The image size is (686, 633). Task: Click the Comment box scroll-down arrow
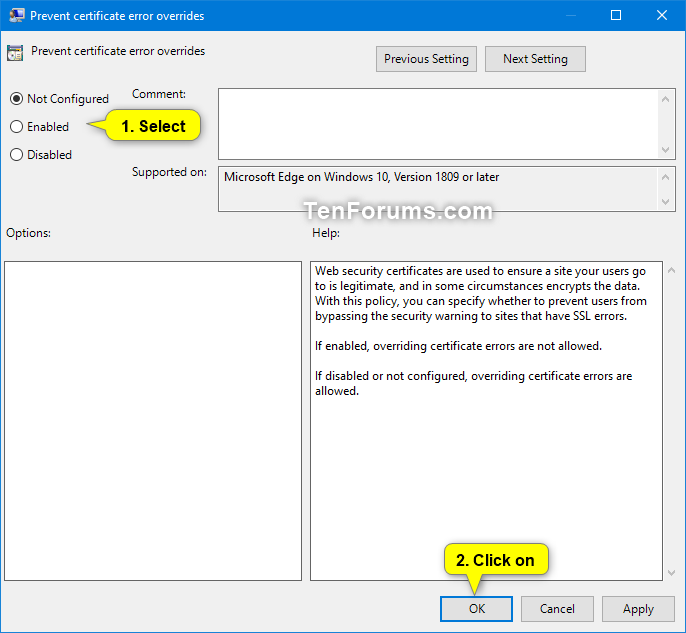coord(665,150)
